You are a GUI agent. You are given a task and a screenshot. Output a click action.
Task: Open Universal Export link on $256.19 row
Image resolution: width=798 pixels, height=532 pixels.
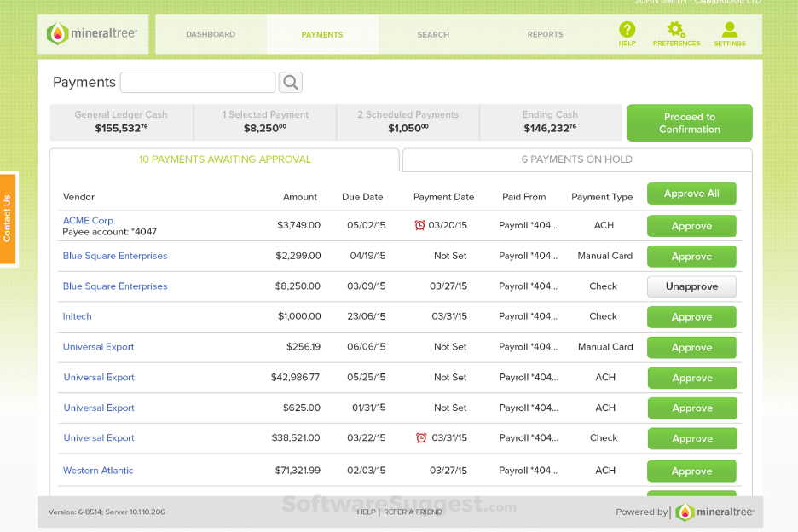(x=98, y=347)
